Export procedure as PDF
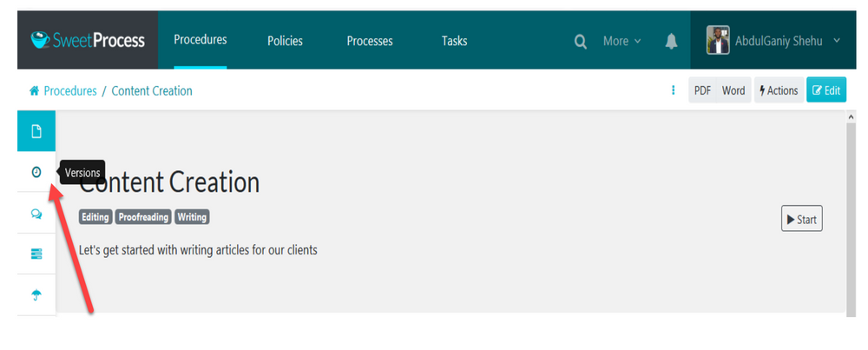The height and width of the screenshot is (350, 868). [702, 90]
